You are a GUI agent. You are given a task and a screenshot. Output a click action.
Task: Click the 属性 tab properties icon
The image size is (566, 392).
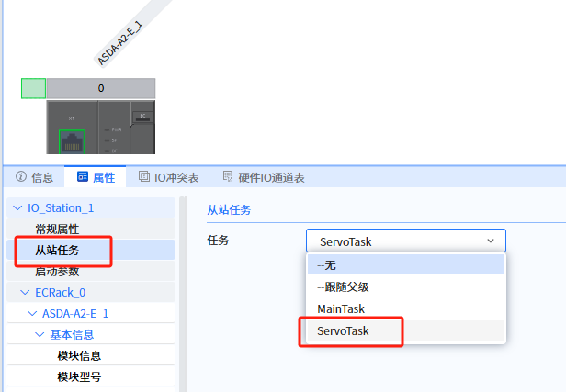[83, 177]
